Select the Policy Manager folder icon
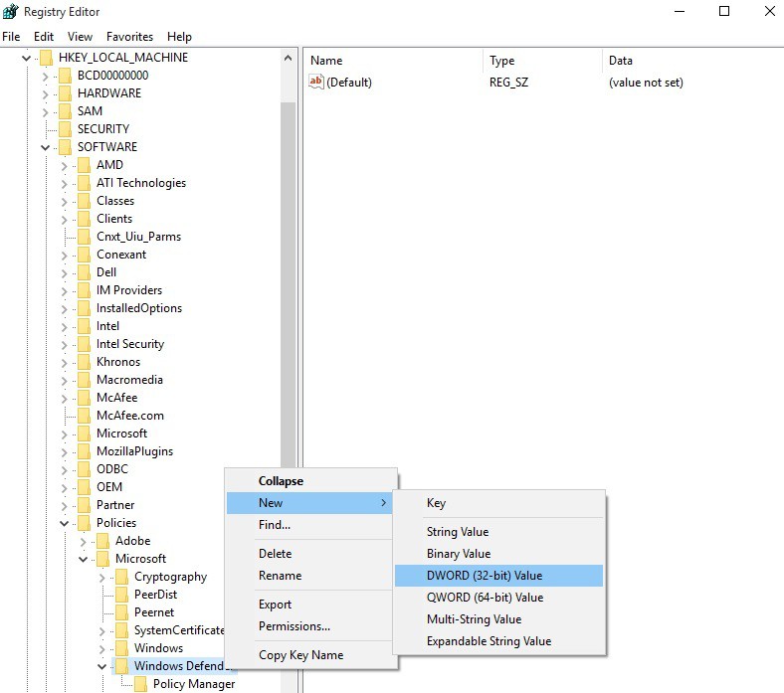784x693 pixels. [140, 684]
